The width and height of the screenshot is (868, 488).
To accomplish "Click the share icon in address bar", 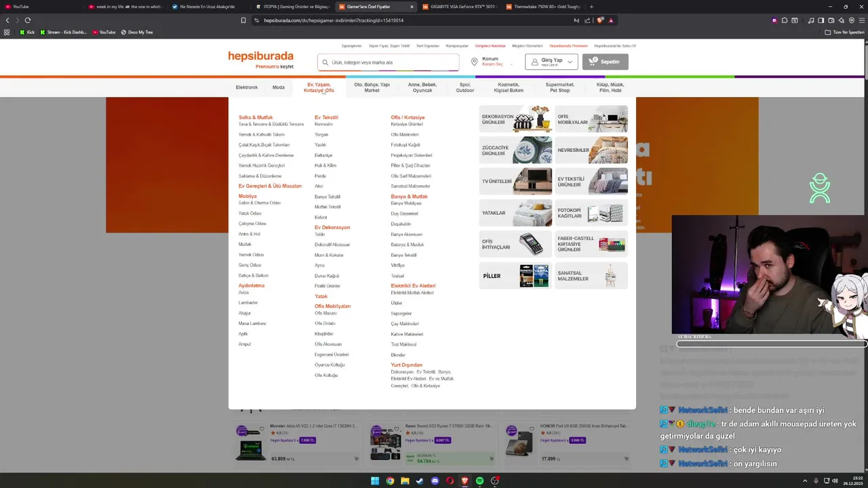I will coord(587,20).
